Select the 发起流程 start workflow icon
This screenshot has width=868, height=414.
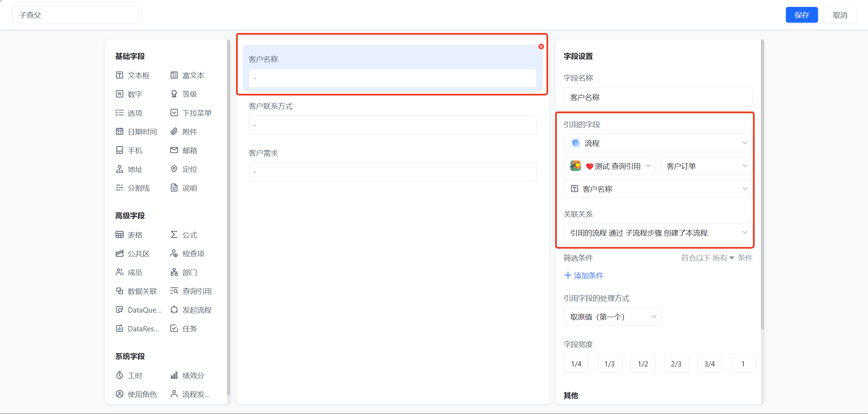click(x=174, y=310)
